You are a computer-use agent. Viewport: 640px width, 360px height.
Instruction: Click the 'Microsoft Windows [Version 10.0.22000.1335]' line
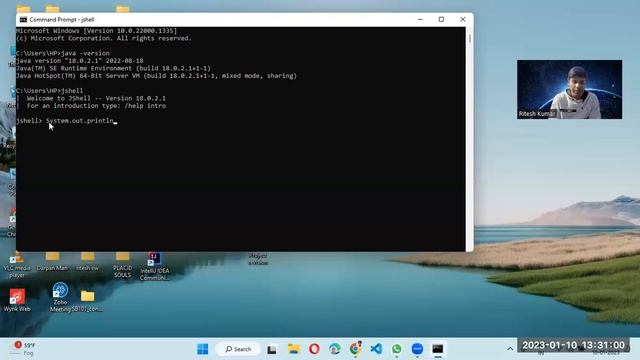(97, 31)
